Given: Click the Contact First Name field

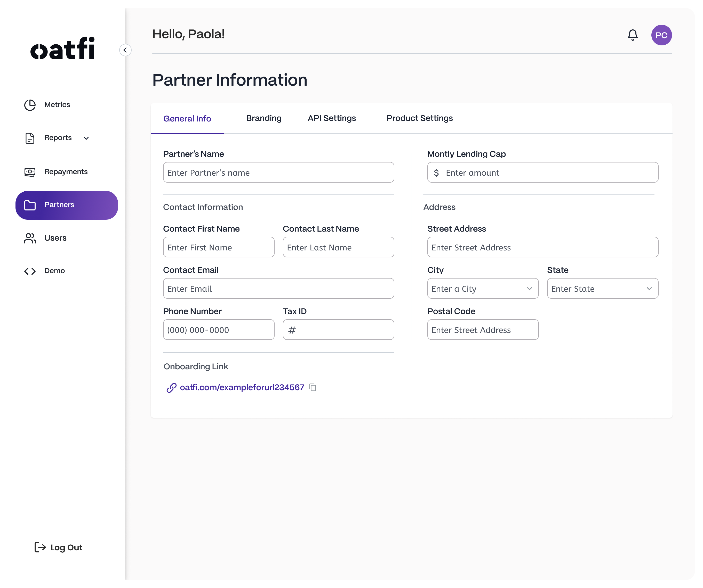Looking at the screenshot, I should click(219, 247).
